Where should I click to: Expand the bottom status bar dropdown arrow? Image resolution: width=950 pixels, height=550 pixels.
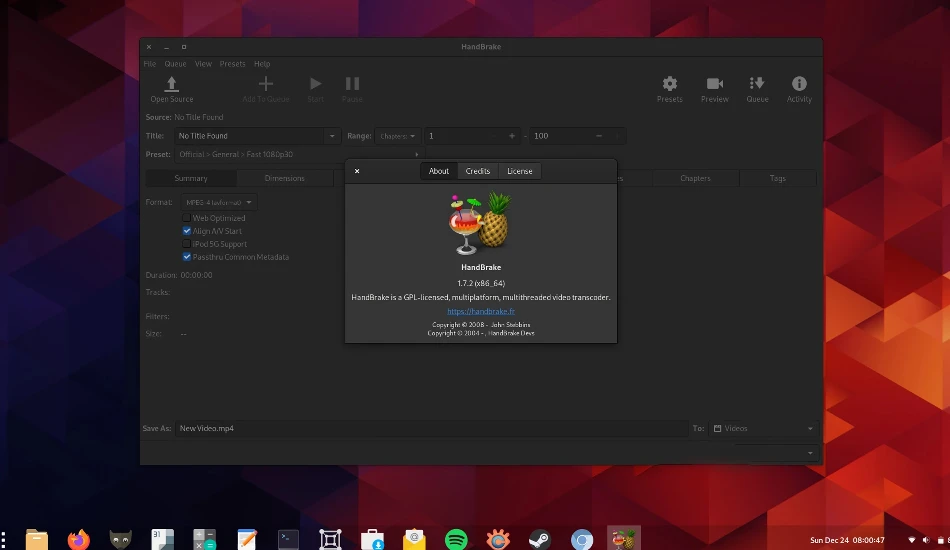[810, 453]
